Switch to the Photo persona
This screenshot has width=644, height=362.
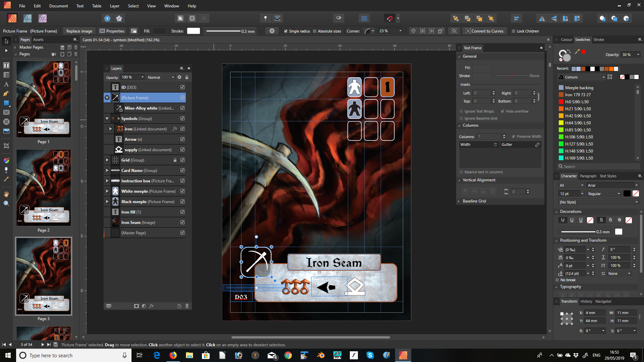tap(43, 18)
